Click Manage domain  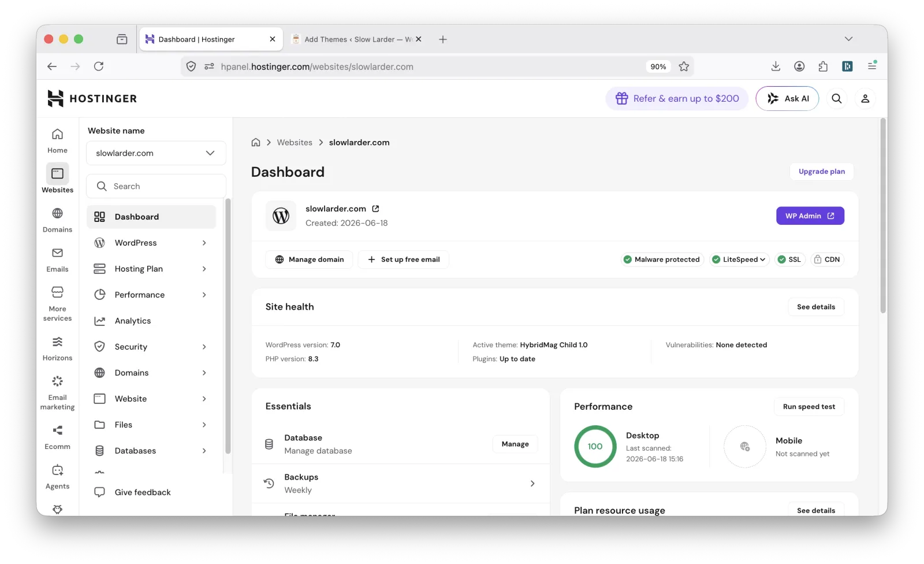tap(309, 259)
